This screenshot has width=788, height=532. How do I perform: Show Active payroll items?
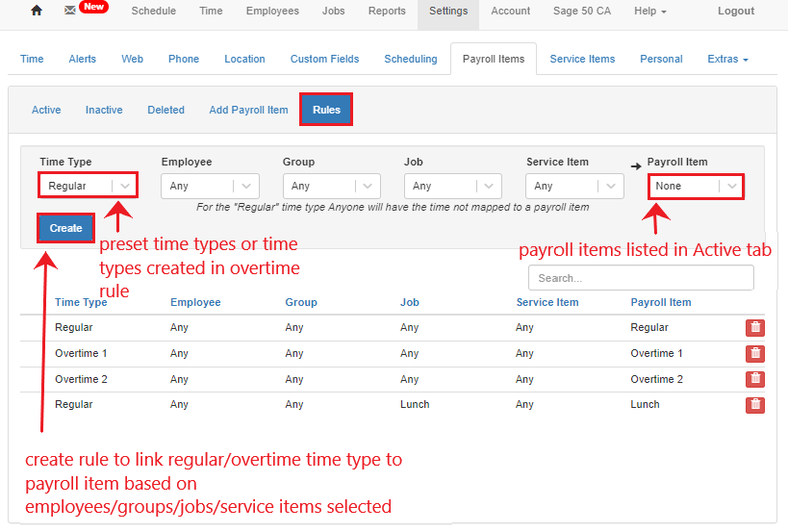[46, 110]
